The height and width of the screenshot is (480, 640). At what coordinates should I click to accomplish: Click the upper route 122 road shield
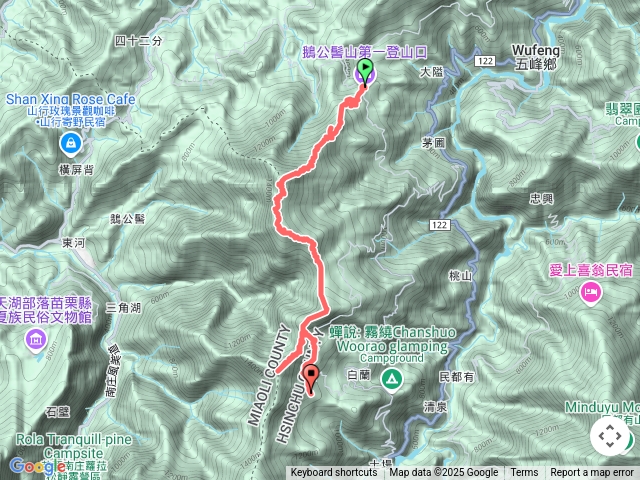click(485, 61)
